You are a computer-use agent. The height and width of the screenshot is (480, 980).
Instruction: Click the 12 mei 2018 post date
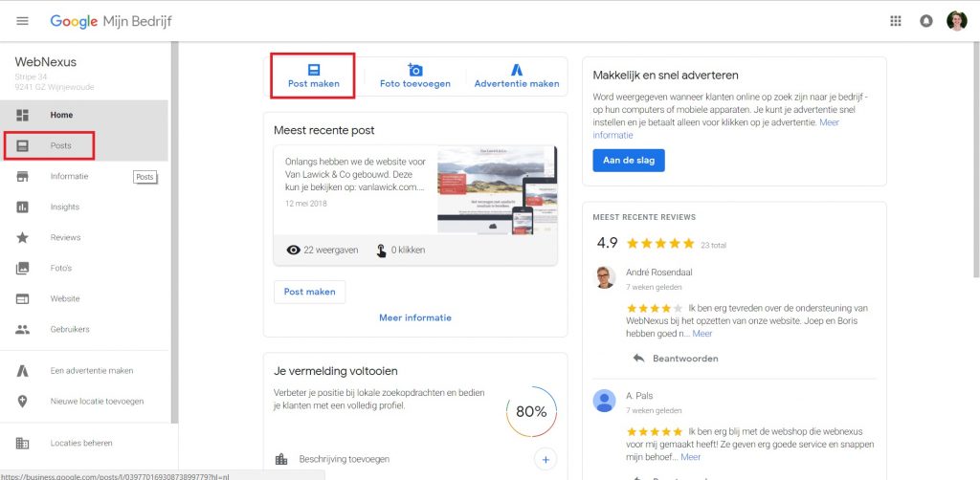[x=305, y=204]
